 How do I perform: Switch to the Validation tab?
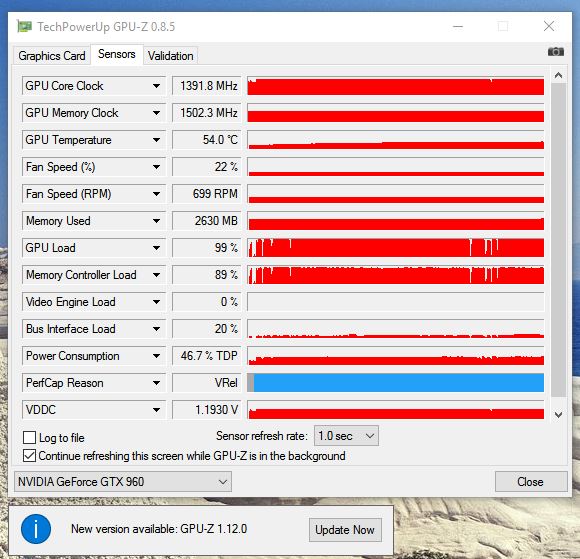[x=171, y=56]
